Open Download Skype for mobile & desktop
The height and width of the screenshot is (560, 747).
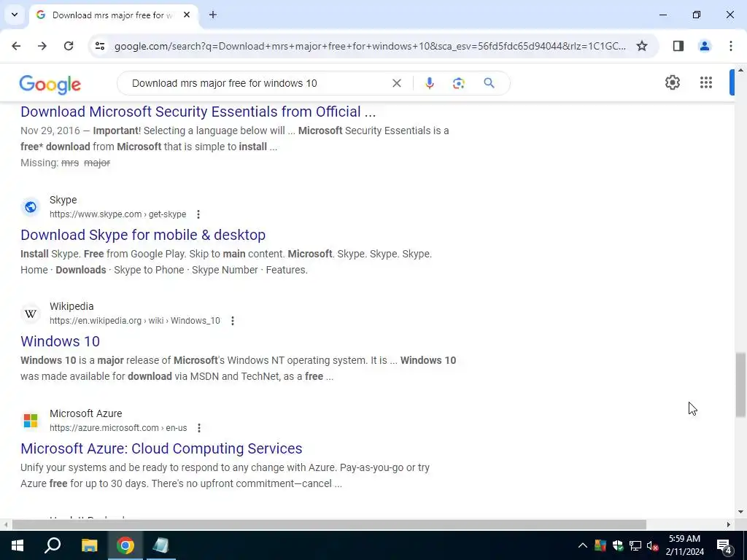(x=143, y=235)
